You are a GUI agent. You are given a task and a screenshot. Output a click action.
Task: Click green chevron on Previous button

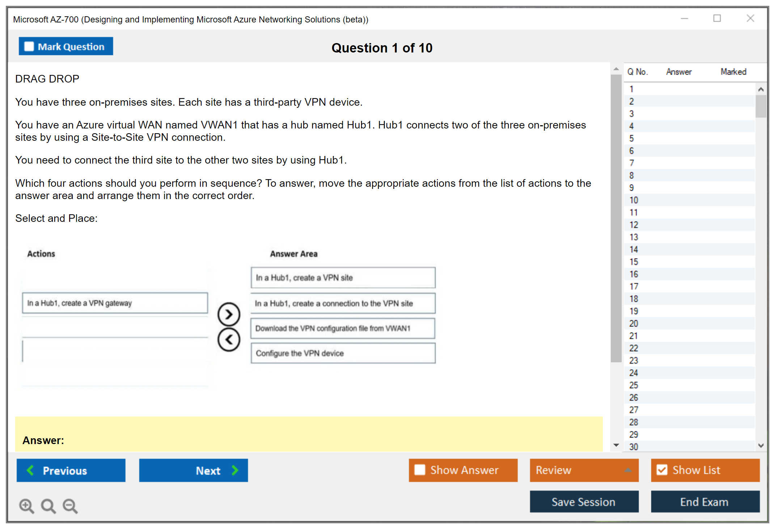pyautogui.click(x=31, y=470)
